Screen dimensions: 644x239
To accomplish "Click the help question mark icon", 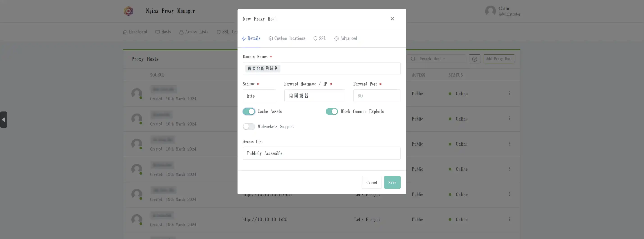I will tap(474, 59).
